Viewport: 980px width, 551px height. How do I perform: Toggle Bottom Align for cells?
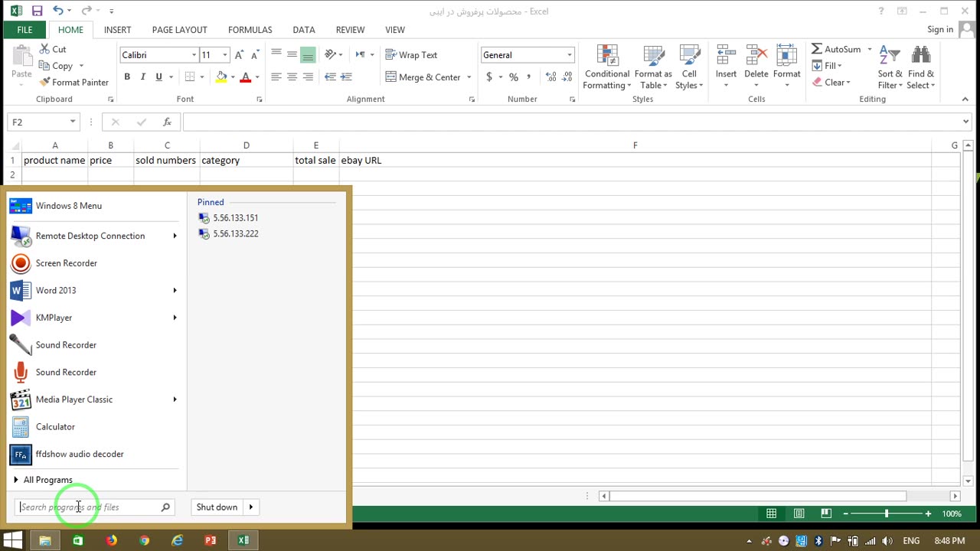pyautogui.click(x=308, y=54)
